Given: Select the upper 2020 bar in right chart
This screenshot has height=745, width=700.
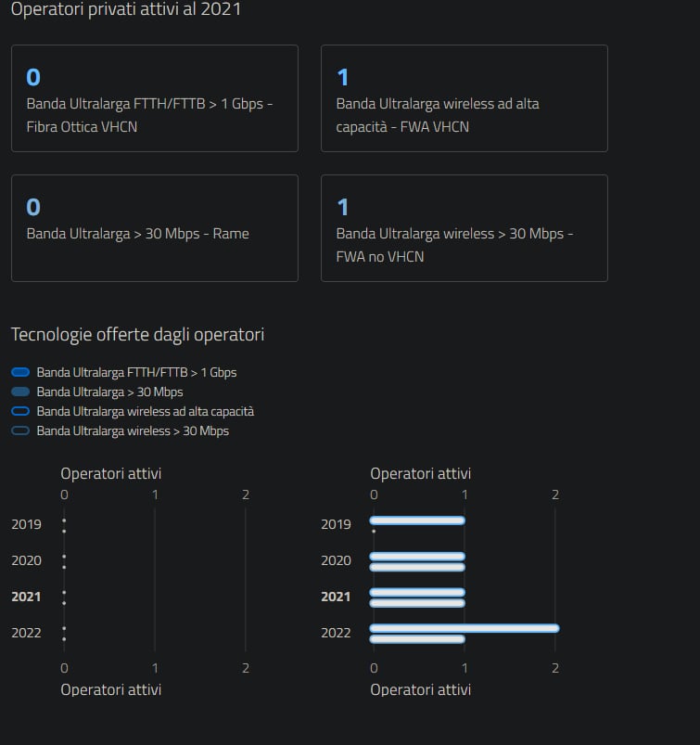Looking at the screenshot, I should (x=417, y=557).
